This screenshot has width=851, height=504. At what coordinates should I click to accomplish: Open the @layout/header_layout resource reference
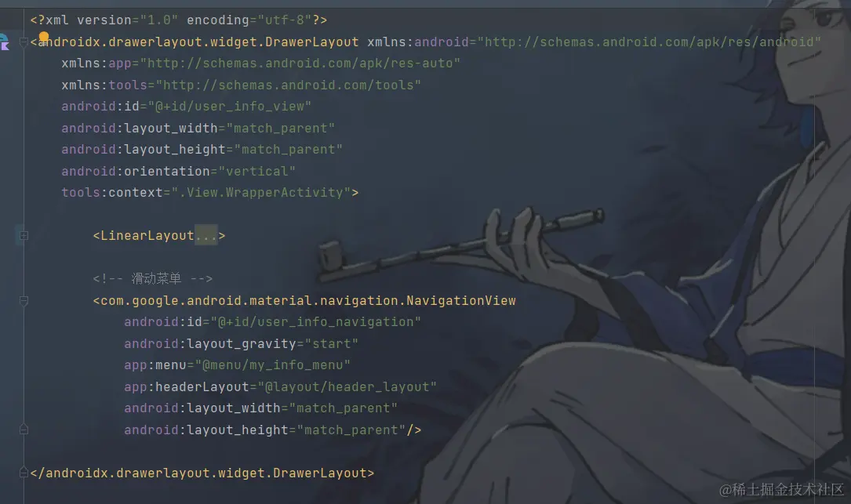tap(347, 386)
